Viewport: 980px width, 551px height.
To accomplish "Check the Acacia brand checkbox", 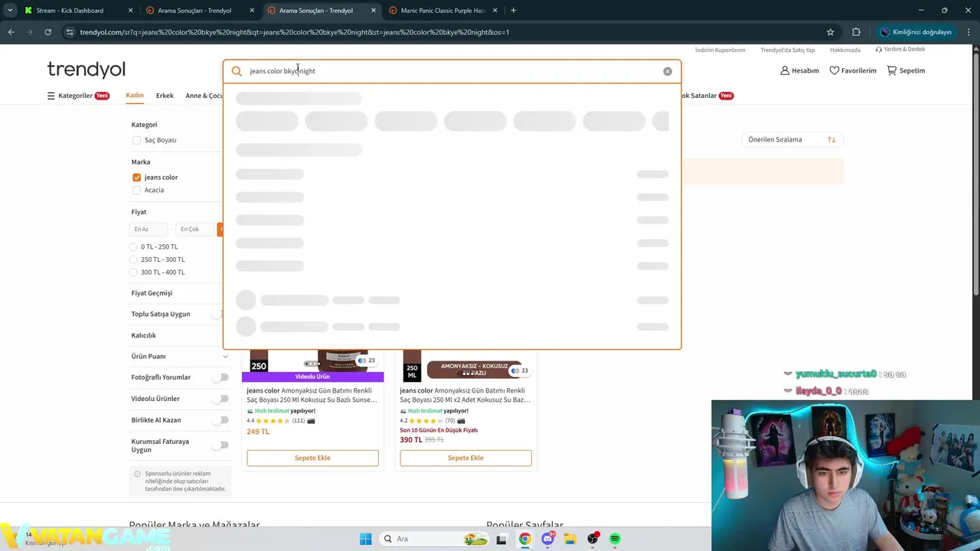I will 136,190.
